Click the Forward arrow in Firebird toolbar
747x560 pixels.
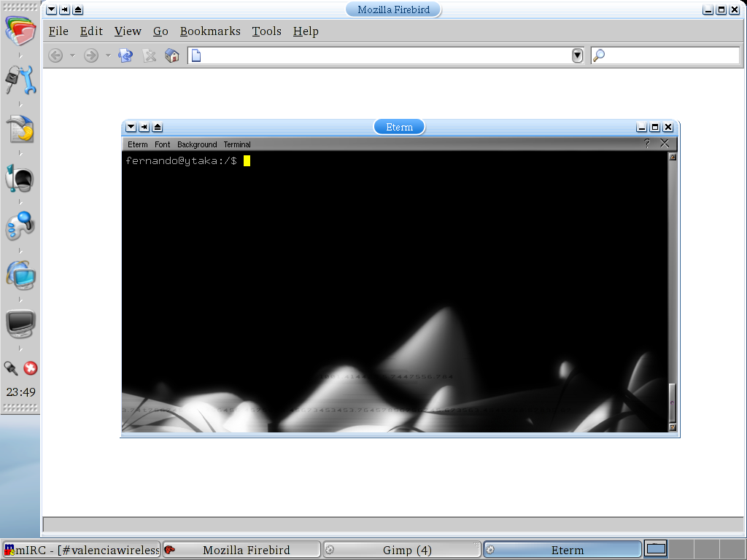click(91, 55)
